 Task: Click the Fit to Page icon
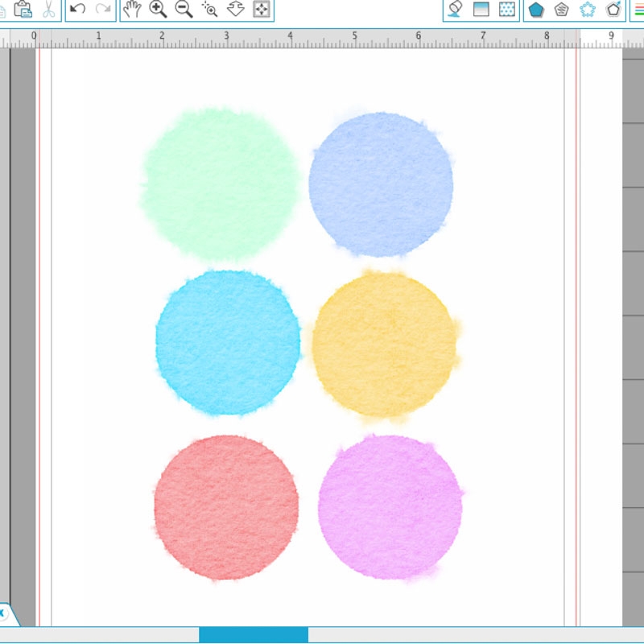pyautogui.click(x=262, y=9)
